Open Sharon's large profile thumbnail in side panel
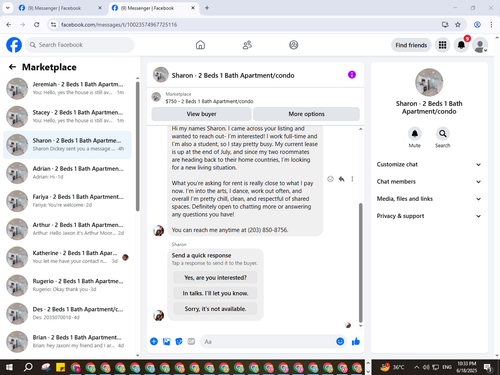 [x=429, y=82]
